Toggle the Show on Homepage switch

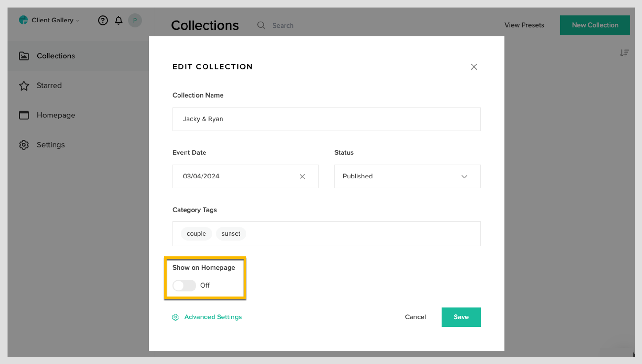tap(184, 285)
